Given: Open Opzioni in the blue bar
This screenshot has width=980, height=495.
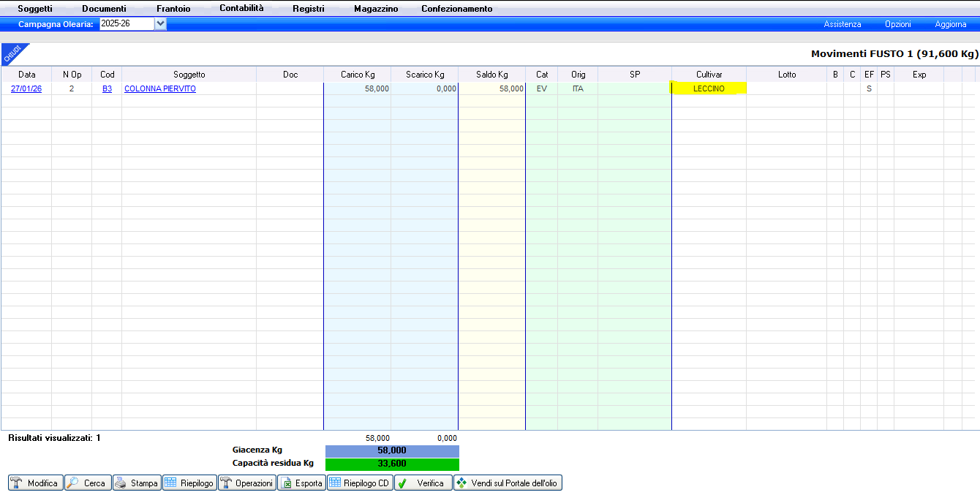Looking at the screenshot, I should click(898, 24).
